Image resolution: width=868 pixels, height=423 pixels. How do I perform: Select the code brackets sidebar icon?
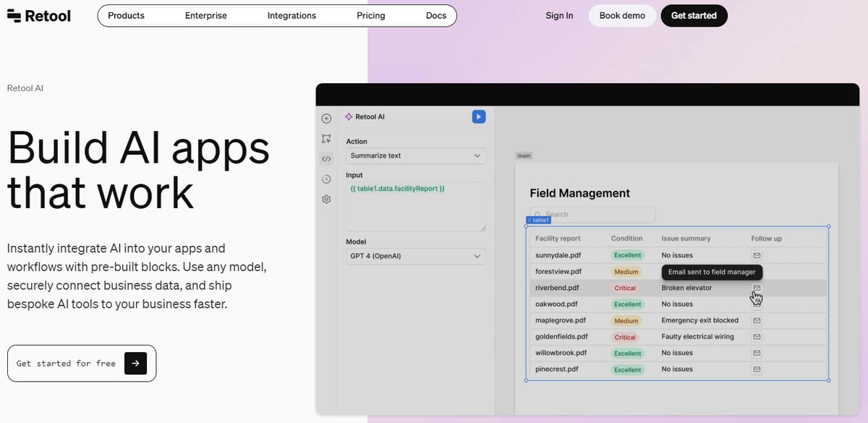(x=326, y=158)
